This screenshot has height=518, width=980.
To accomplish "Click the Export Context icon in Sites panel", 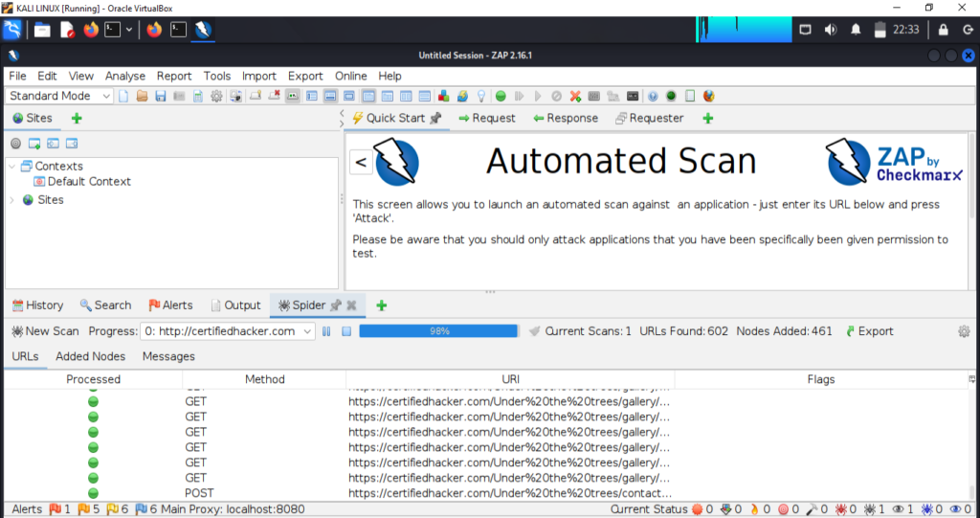I will point(72,144).
